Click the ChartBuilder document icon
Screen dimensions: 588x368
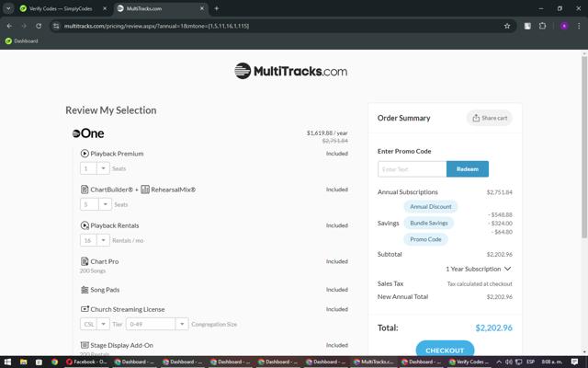click(85, 190)
